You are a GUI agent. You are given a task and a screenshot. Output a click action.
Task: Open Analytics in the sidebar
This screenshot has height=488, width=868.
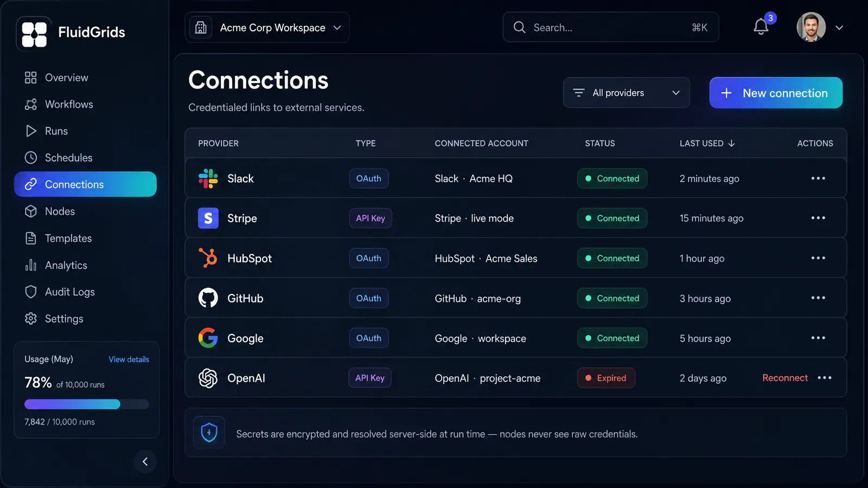(85, 265)
